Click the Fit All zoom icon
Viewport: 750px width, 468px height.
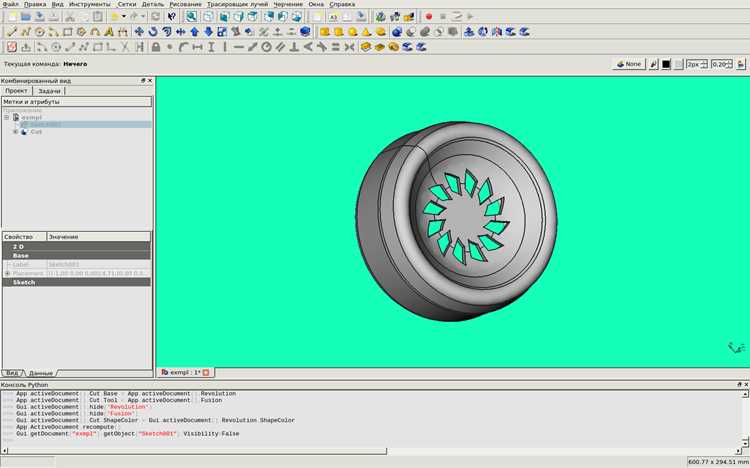(x=191, y=17)
